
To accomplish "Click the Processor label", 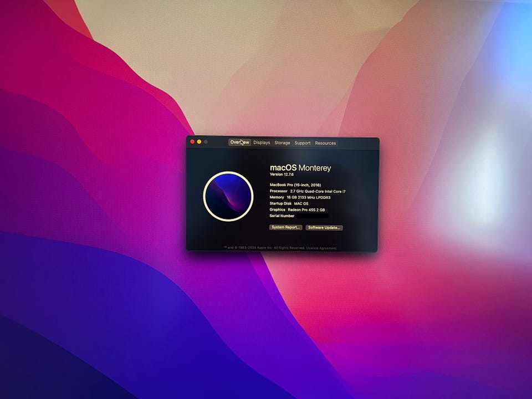I will point(279,191).
